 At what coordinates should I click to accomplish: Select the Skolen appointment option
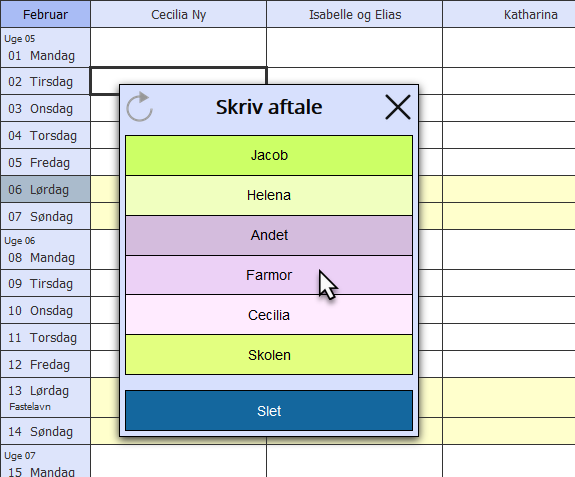pos(269,355)
